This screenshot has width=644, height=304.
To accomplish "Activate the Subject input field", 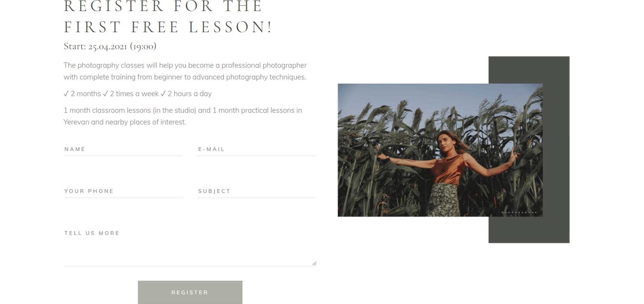I will (x=257, y=191).
